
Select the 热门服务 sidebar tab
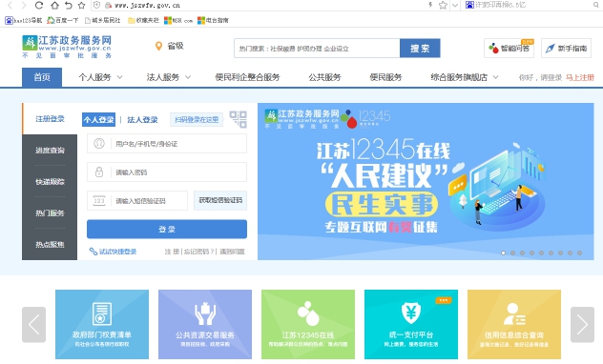click(50, 213)
